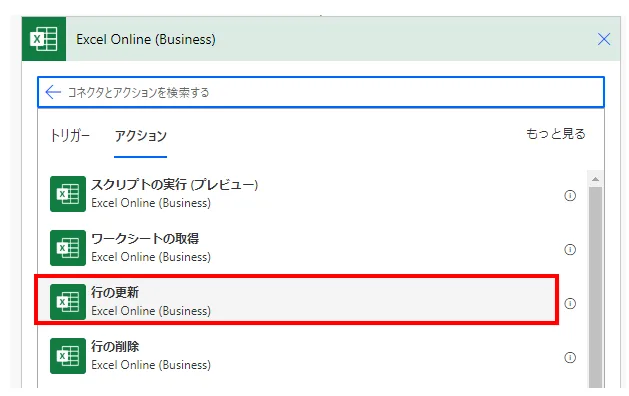Show info for 行の削除 action
Screen dimensions: 629x396
(570, 357)
